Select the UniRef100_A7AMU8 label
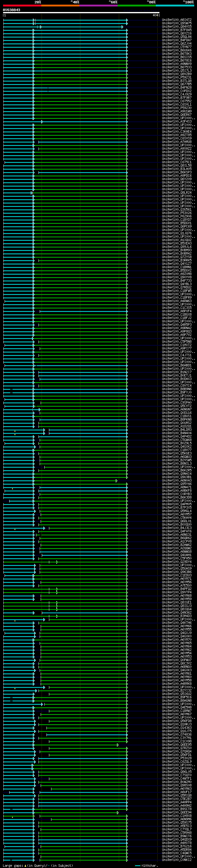This screenshot has height=868, width=197. pyautogui.click(x=177, y=142)
